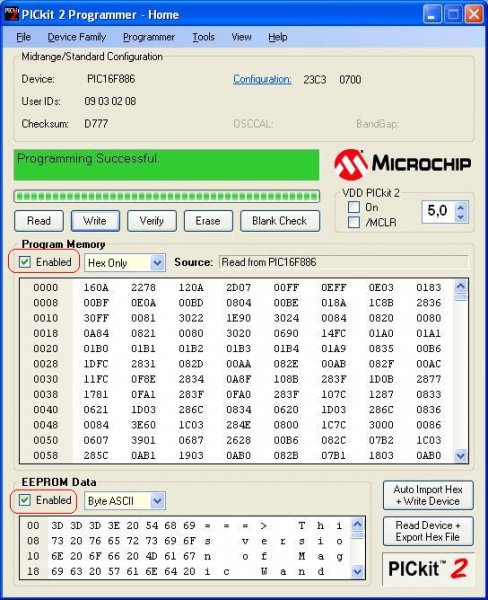Toggle EEPROM Data Enabled checkbox
Image resolution: width=488 pixels, height=600 pixels.
click(x=25, y=500)
